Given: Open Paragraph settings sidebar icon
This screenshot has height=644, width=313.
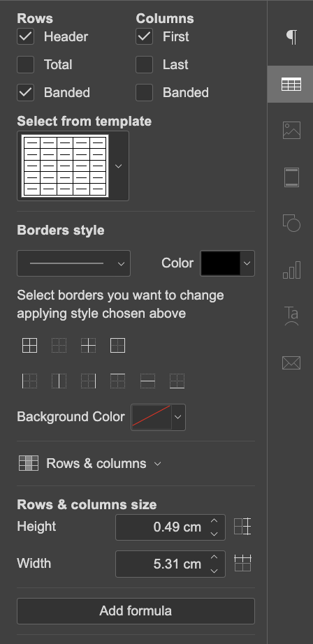Looking at the screenshot, I should (x=291, y=37).
